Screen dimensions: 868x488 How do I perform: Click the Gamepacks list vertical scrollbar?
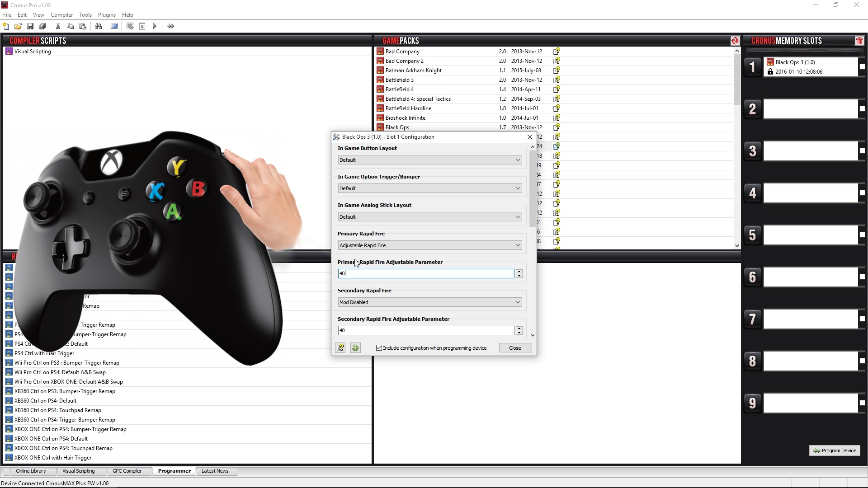coord(737,79)
